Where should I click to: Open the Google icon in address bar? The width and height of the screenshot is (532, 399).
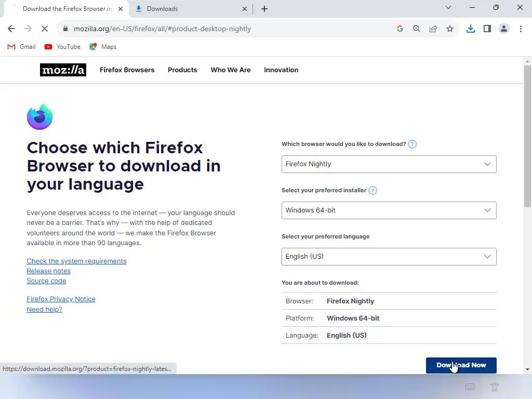(400, 29)
